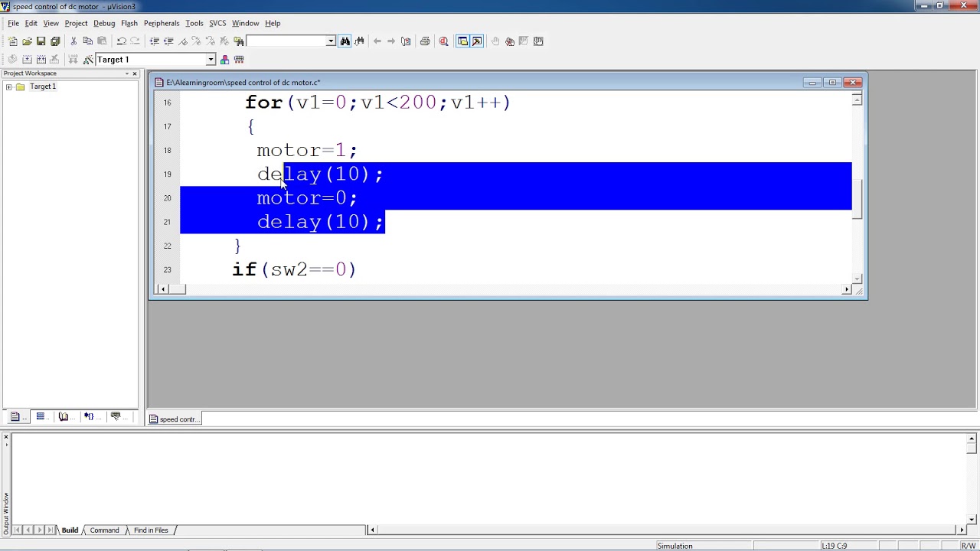Redo the last edit
Image resolution: width=980 pixels, height=551 pixels.
(x=136, y=41)
